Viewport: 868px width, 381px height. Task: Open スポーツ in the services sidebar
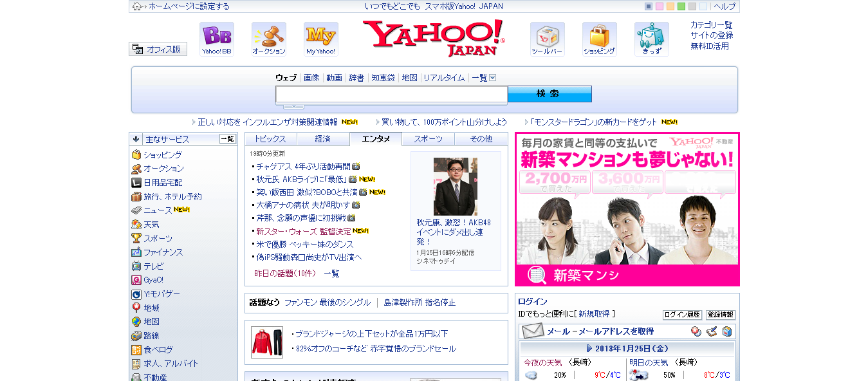pyautogui.click(x=158, y=238)
